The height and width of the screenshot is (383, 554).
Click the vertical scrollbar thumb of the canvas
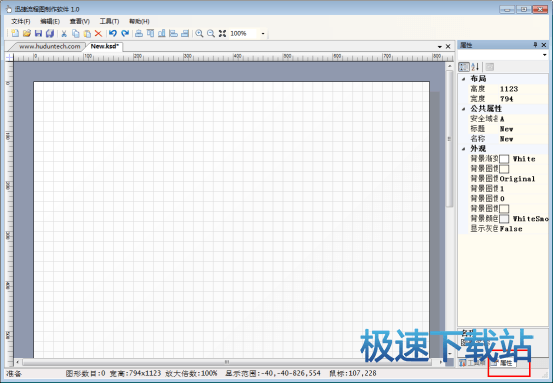(449, 139)
